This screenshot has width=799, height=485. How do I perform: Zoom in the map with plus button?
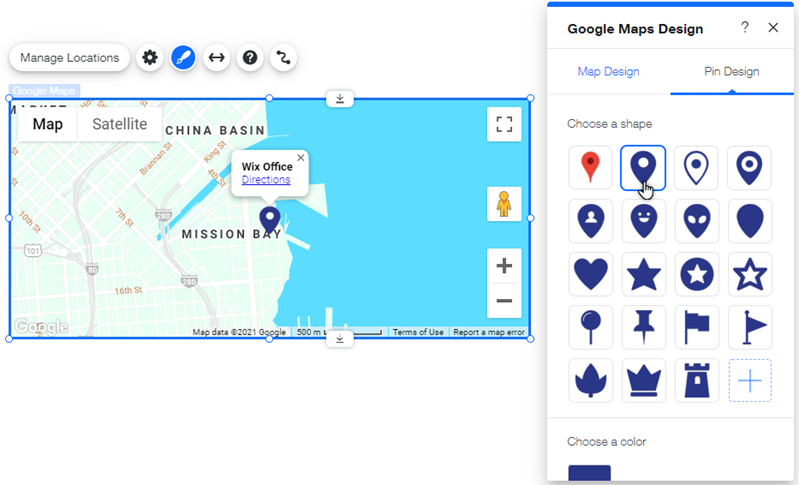click(x=504, y=265)
